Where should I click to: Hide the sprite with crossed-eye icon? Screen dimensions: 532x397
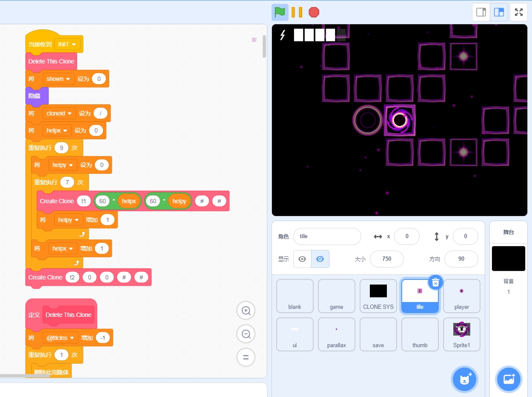coord(320,259)
